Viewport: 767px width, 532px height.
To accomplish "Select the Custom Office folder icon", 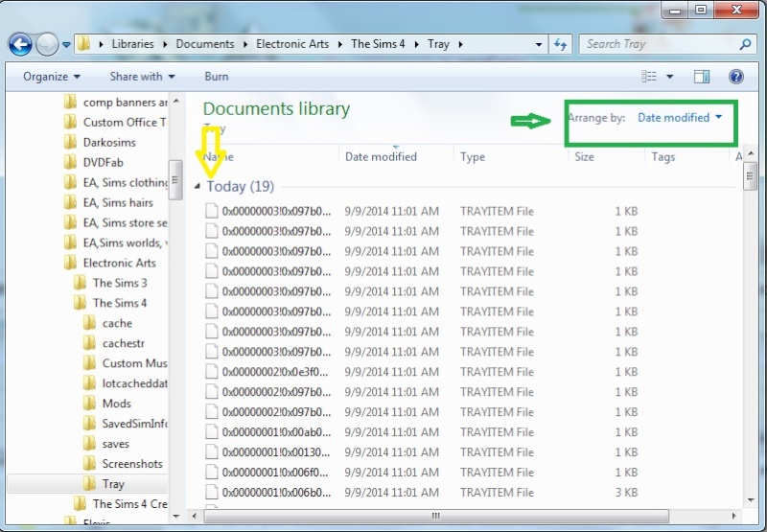I will point(70,123).
